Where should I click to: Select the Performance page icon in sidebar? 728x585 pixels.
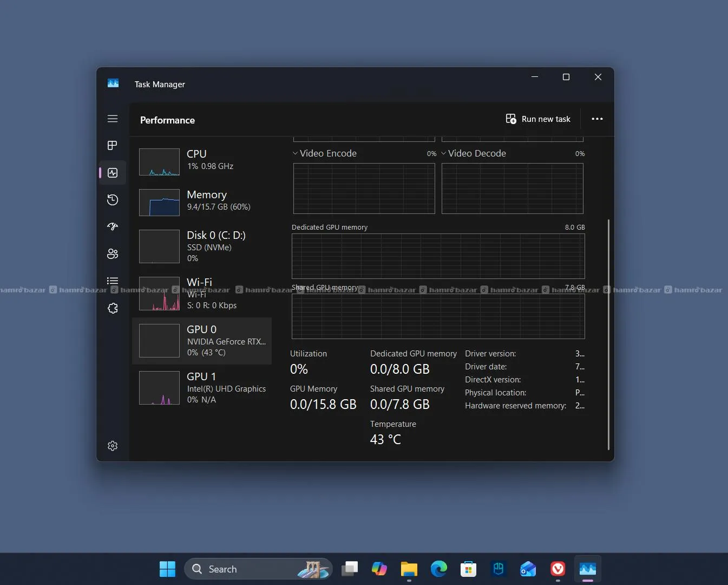tap(113, 173)
